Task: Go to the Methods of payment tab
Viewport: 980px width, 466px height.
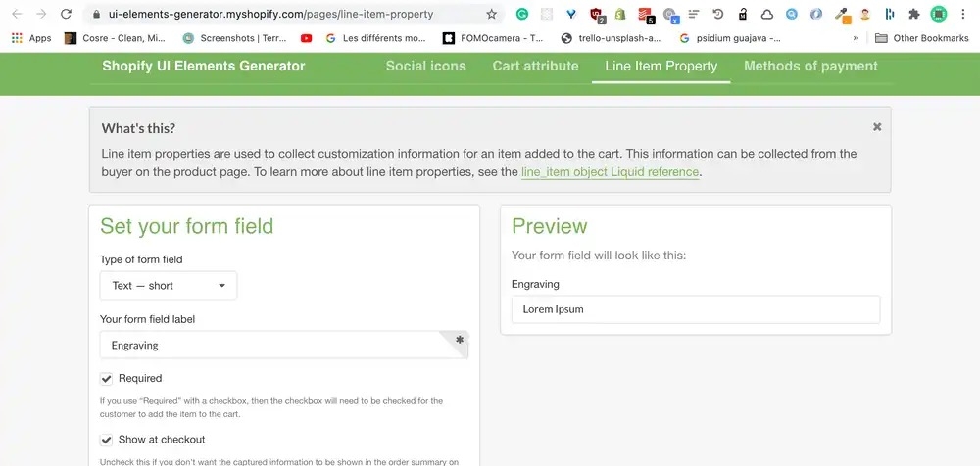Action: click(810, 66)
